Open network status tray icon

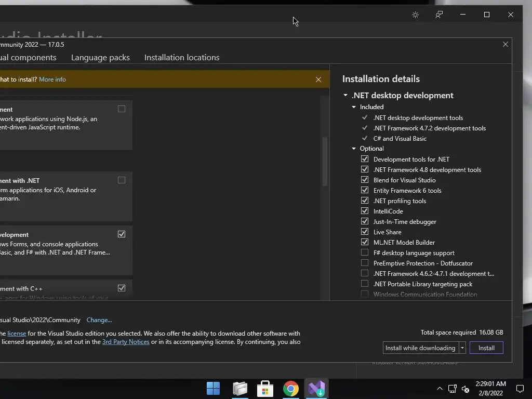click(x=452, y=389)
